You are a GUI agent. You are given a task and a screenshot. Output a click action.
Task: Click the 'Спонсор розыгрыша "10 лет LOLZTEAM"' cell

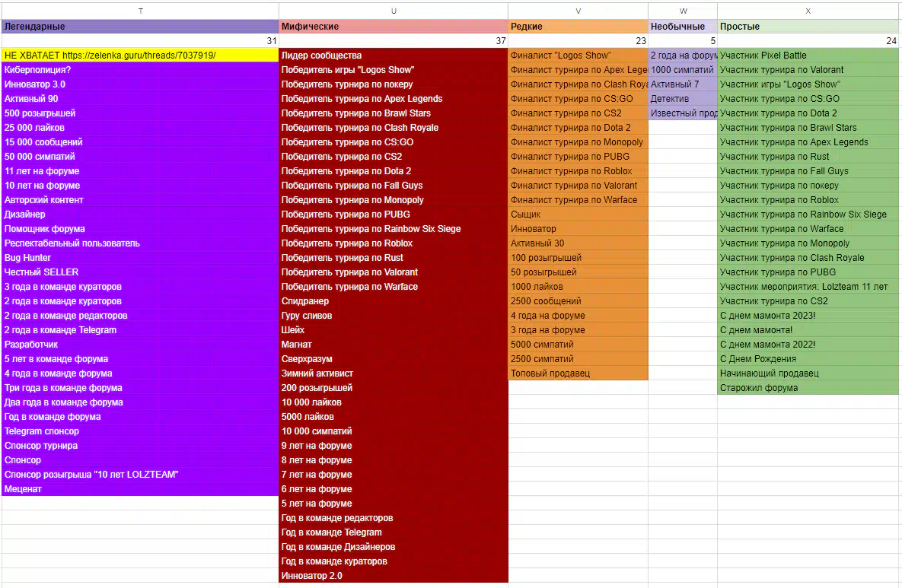click(x=140, y=474)
